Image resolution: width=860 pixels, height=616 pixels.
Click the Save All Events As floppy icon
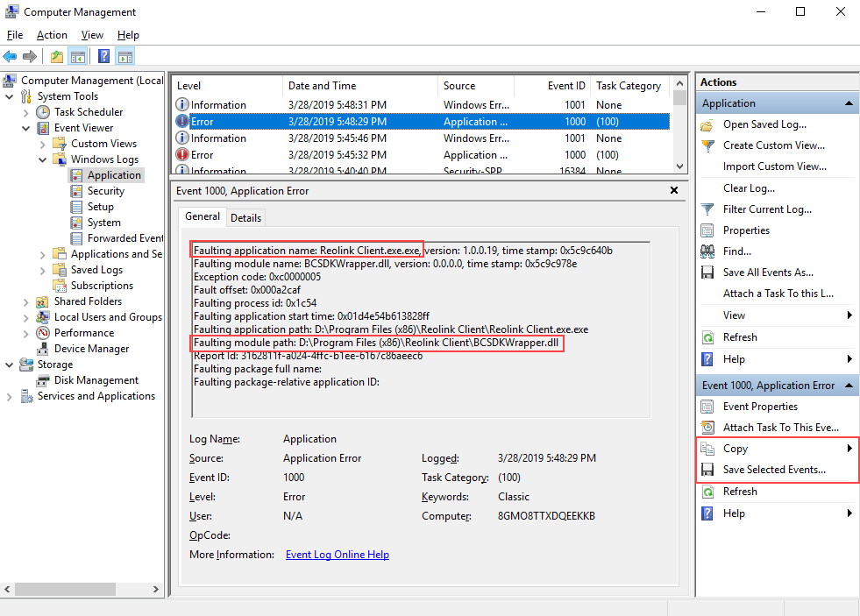707,273
